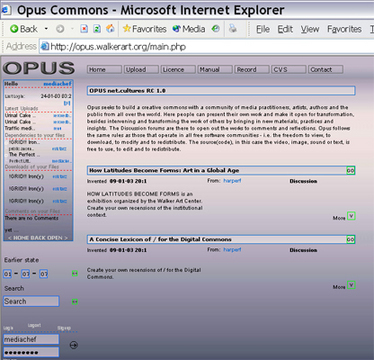
Task: Open the CVS navigation button
Action: click(288, 70)
